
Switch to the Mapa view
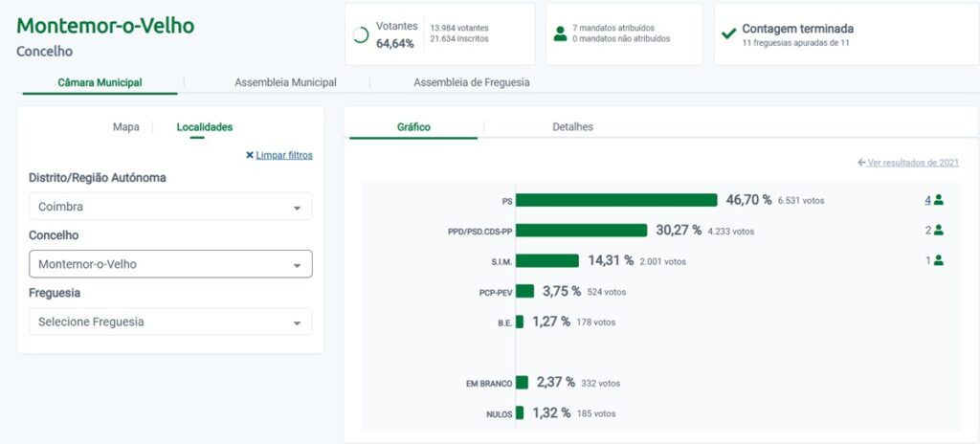(126, 126)
